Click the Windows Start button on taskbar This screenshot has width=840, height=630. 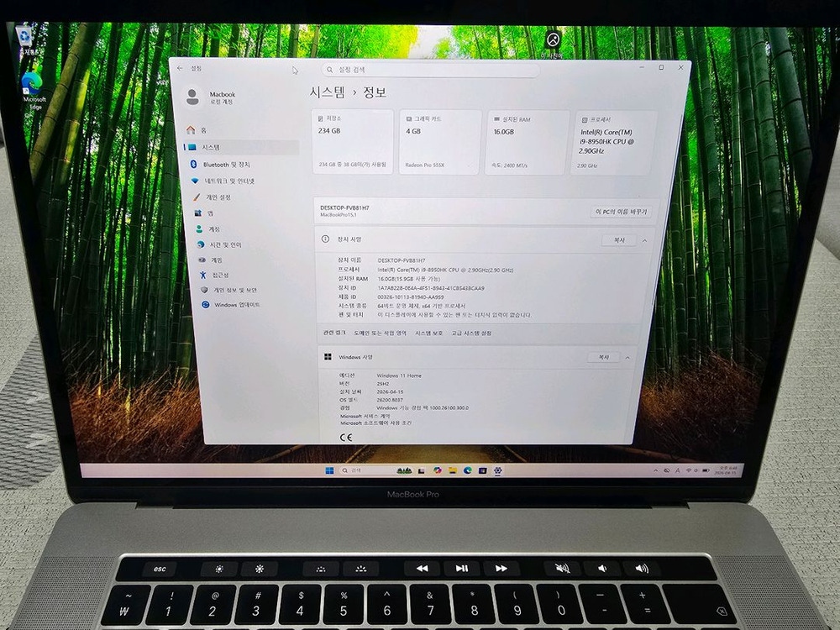pos(329,470)
